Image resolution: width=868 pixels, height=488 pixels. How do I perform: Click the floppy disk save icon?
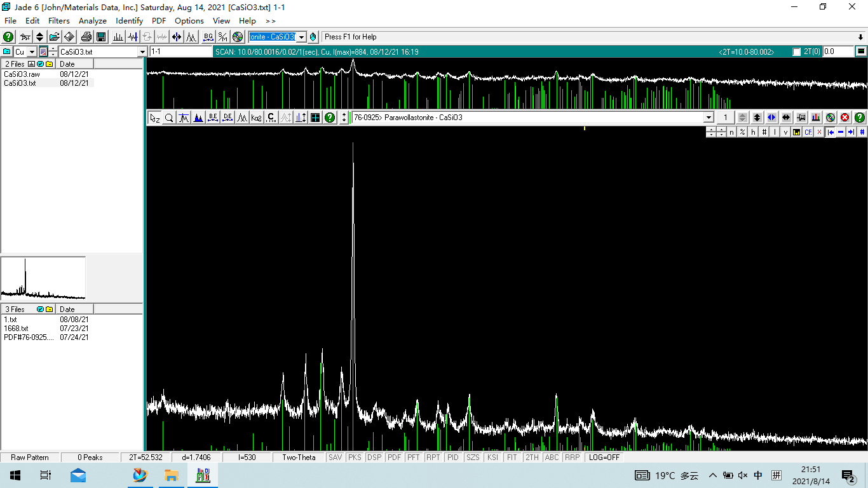[x=101, y=37]
